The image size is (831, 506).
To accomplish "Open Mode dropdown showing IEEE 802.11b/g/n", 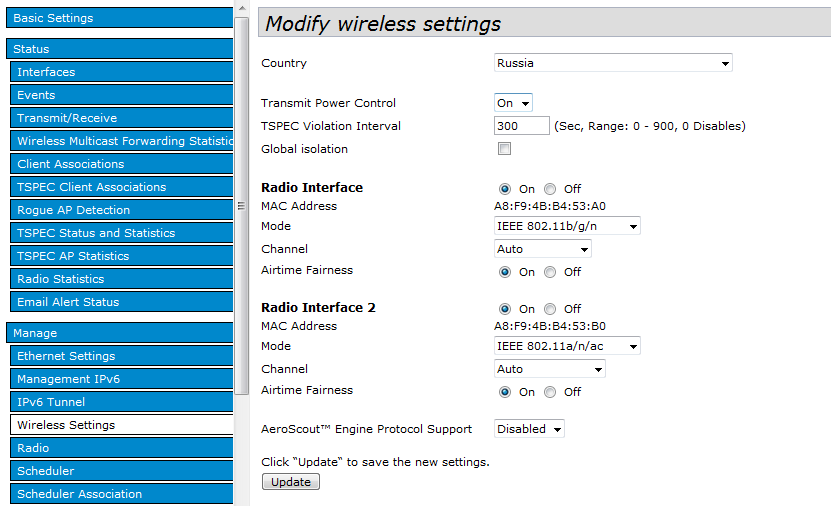I will [567, 226].
